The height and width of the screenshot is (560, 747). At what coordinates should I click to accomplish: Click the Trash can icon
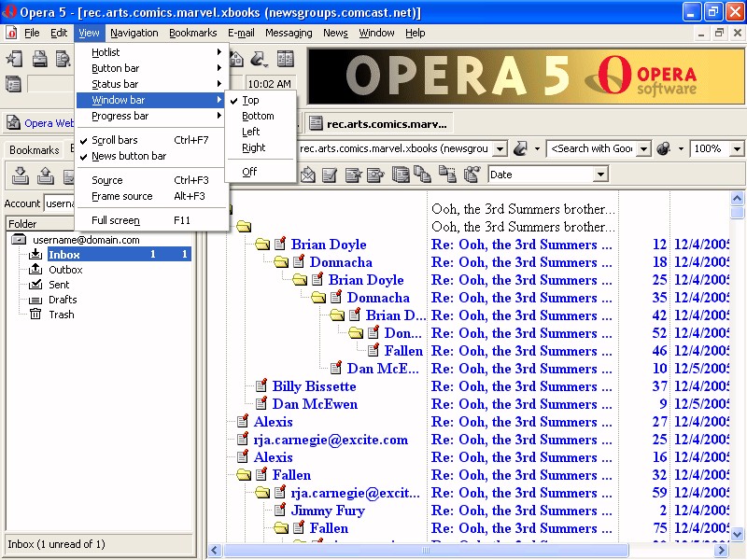click(x=35, y=315)
